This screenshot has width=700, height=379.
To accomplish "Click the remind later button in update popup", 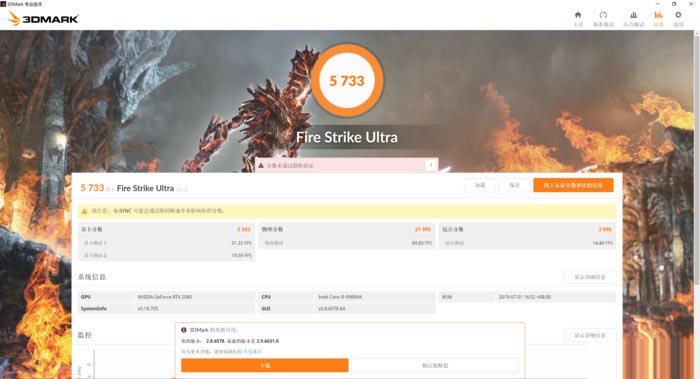I will click(x=435, y=365).
